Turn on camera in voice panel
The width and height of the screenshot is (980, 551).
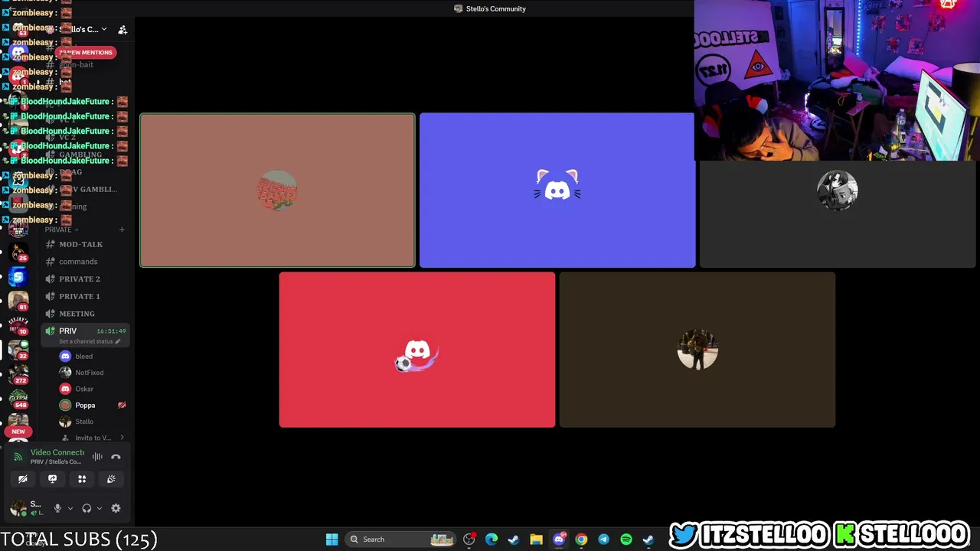[x=23, y=479]
